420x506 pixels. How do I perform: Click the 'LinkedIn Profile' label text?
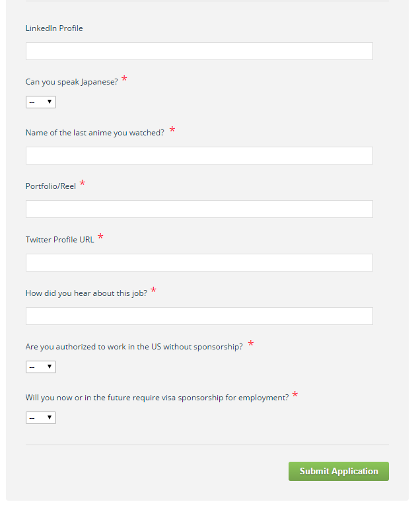point(54,28)
